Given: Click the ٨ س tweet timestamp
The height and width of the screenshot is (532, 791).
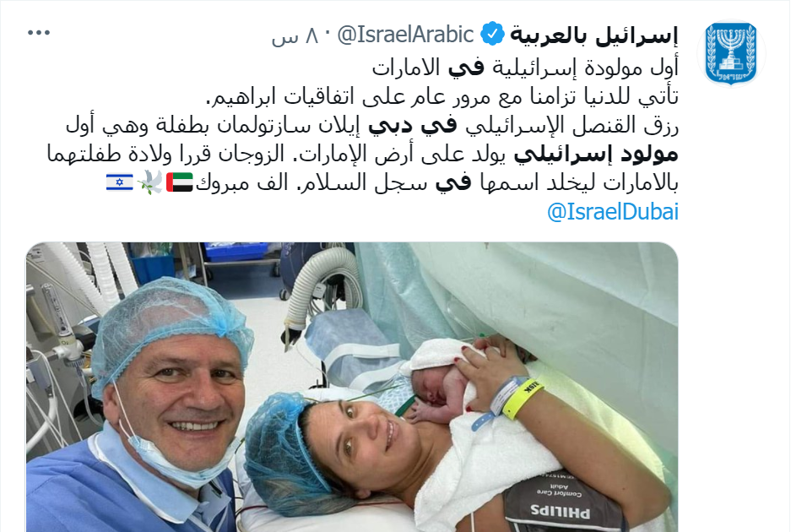Looking at the screenshot, I should coord(295,35).
